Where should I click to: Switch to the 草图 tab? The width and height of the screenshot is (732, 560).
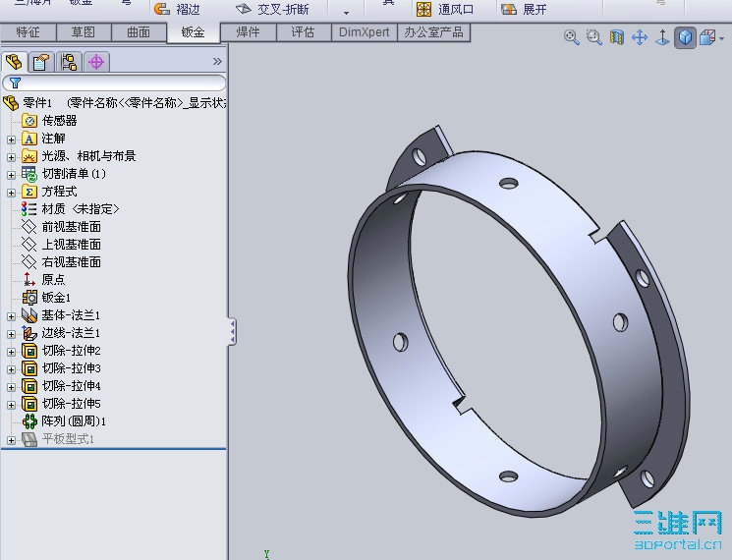(84, 32)
